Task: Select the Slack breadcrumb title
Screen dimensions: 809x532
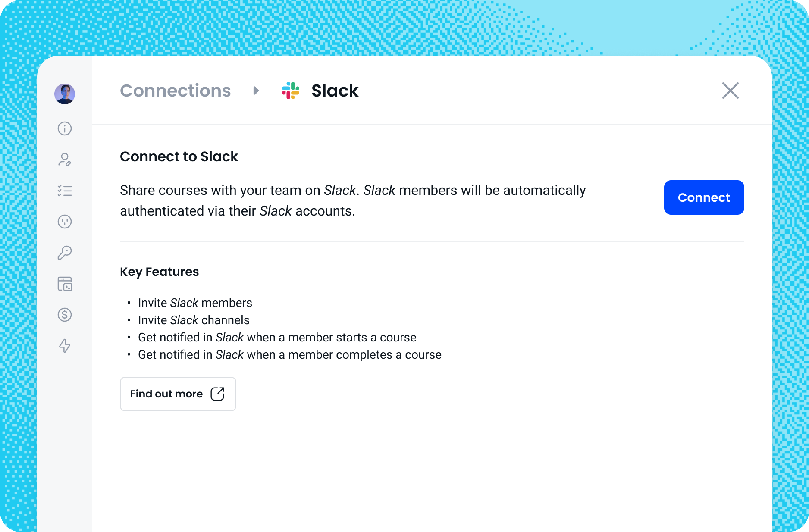Action: tap(335, 91)
